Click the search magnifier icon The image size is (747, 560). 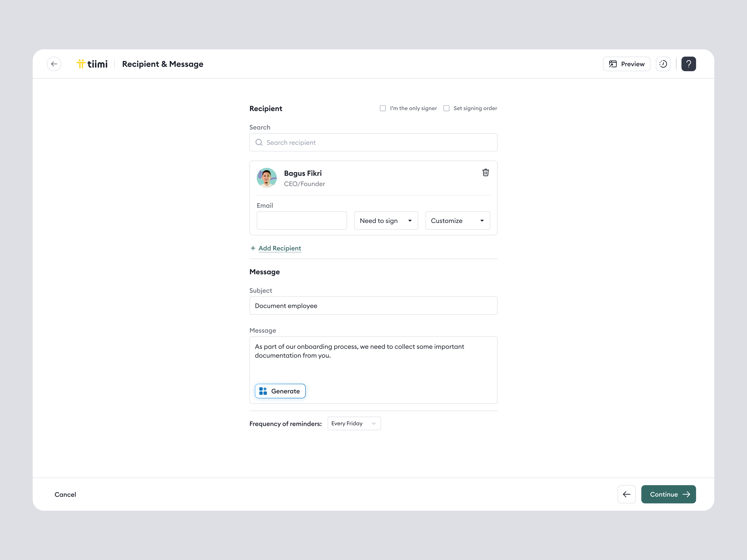coord(259,142)
